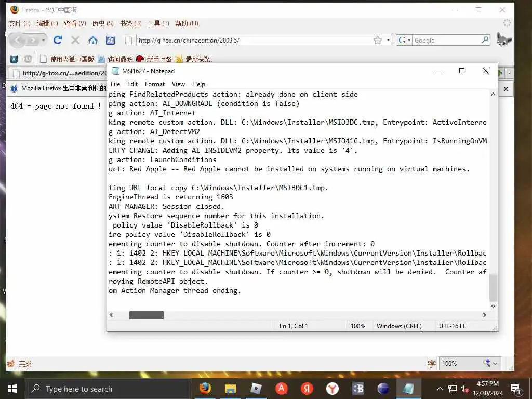This screenshot has width=532, height=399.
Task: Open Firefox 书签 (Bookmarks) menu
Action: click(x=130, y=23)
